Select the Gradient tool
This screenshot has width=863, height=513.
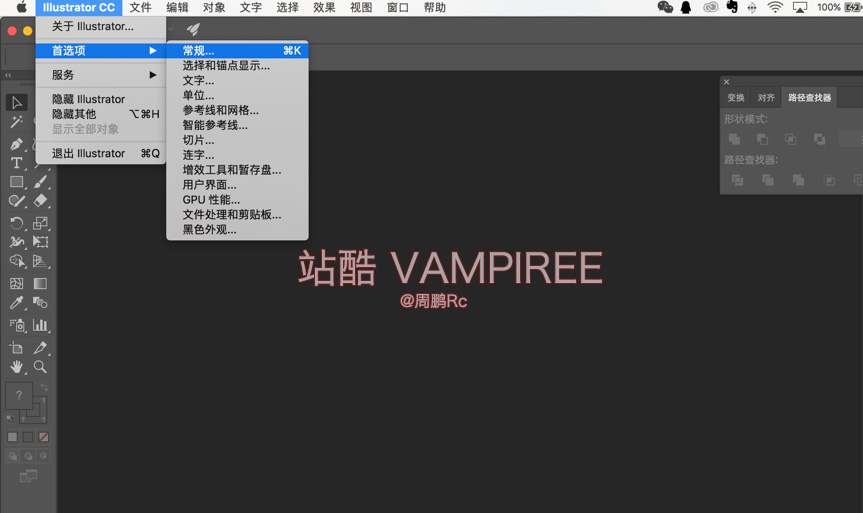click(x=40, y=283)
